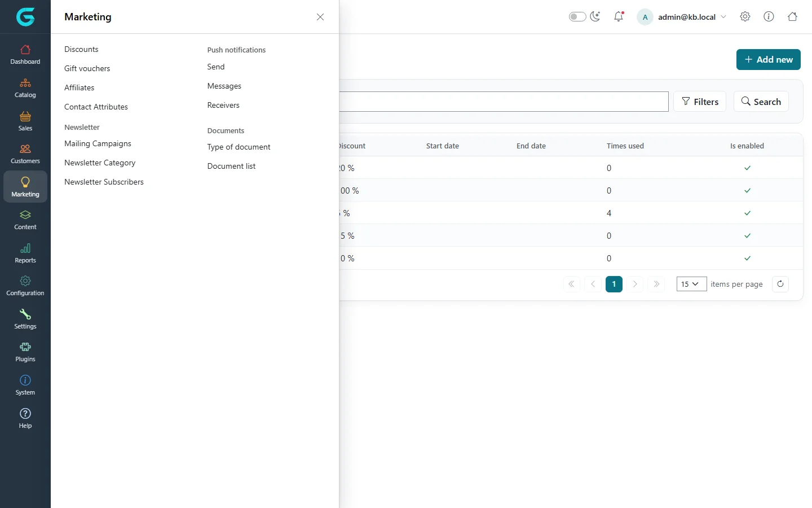Open Newsletter Category menu item
The width and height of the screenshot is (812, 508).
[x=100, y=163]
